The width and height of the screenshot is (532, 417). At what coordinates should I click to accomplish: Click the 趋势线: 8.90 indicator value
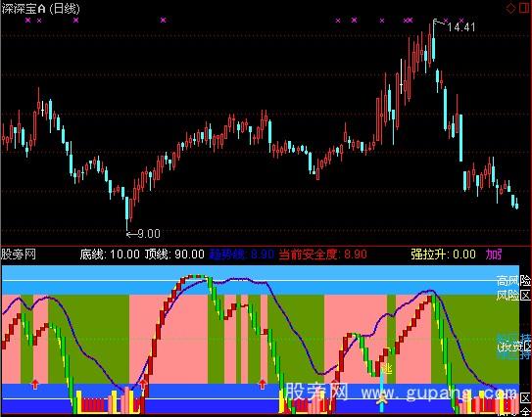[242, 254]
